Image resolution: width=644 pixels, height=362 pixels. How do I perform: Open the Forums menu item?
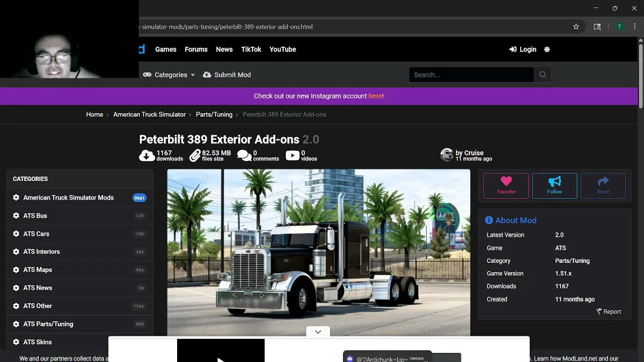click(196, 49)
